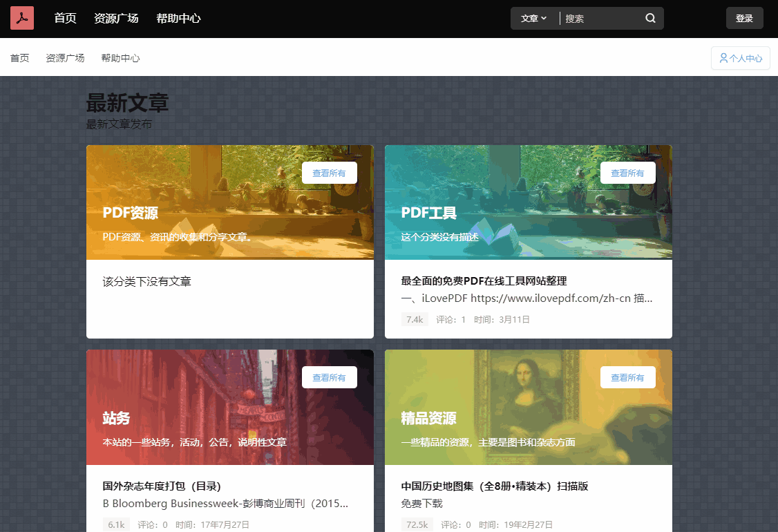Open 帮助中心 from the top navigation
The height and width of the screenshot is (532, 778).
180,18
